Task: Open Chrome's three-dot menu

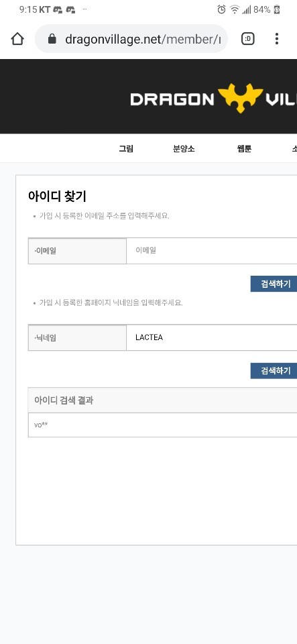Action: click(x=277, y=39)
